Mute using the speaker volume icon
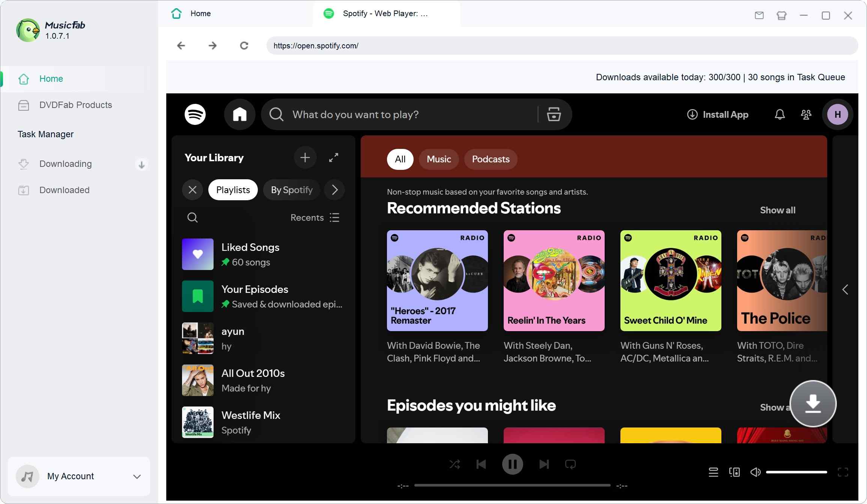 click(755, 472)
